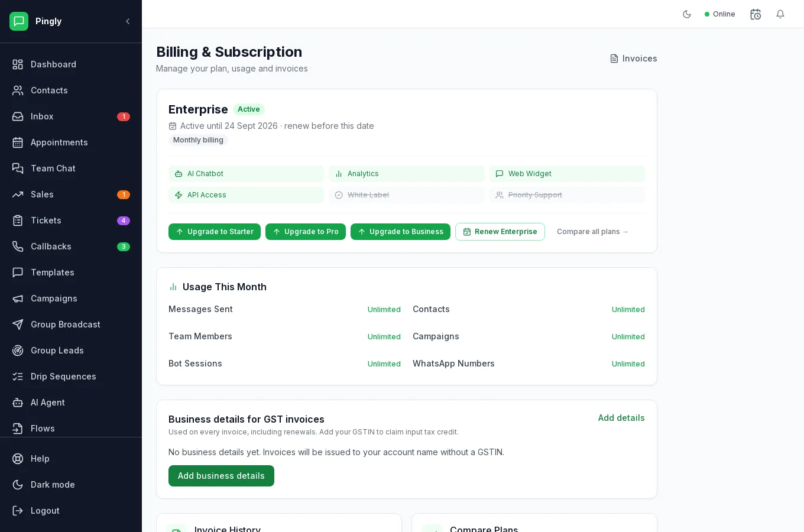Viewport: 804px width, 532px height.
Task: Open the AI Agent menu label
Action: pos(48,403)
